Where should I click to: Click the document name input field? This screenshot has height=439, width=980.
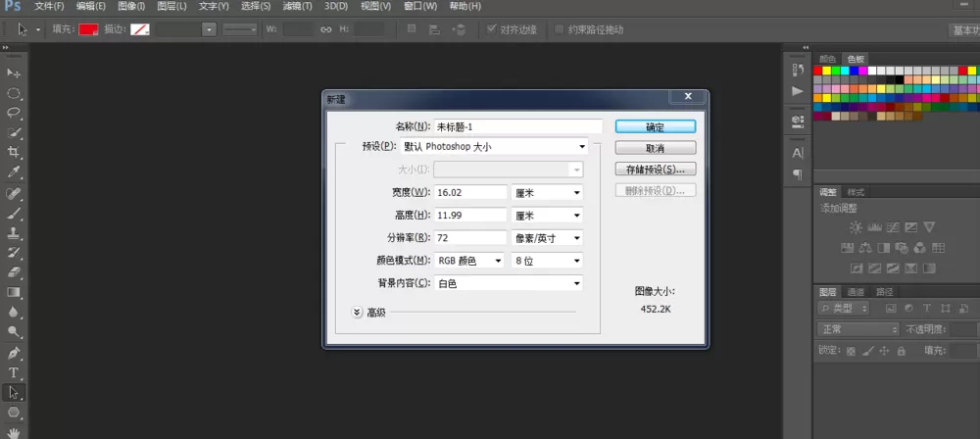tap(518, 126)
